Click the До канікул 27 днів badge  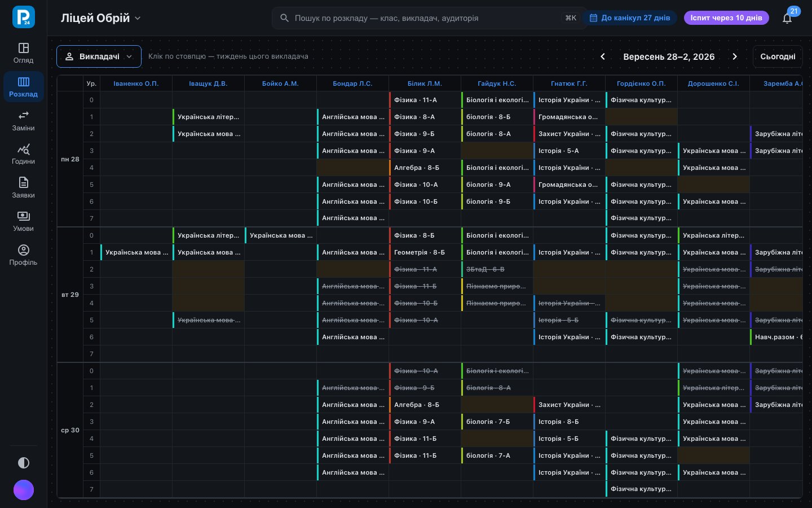[x=630, y=18]
